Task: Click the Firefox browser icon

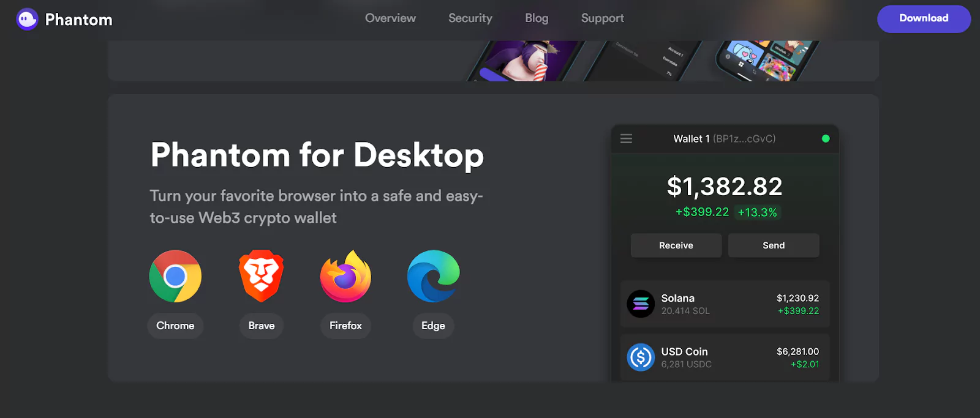Action: (x=345, y=276)
